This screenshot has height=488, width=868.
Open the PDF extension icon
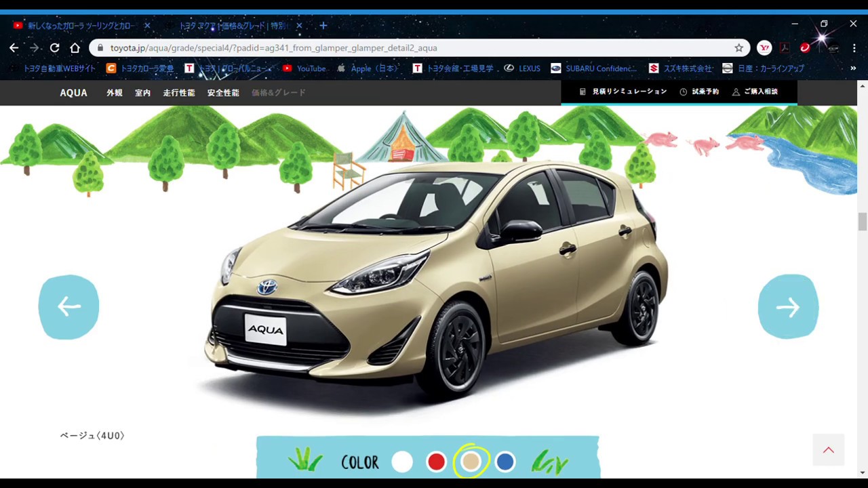(785, 48)
